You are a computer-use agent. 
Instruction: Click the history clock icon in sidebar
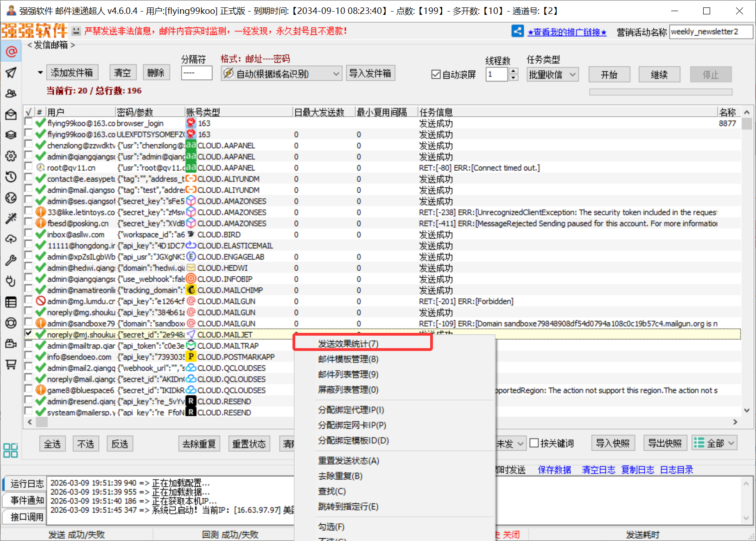click(11, 177)
